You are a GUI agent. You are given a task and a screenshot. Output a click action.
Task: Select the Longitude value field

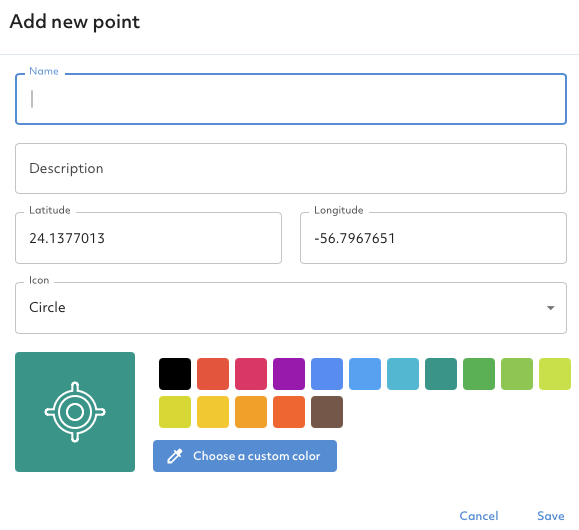(433, 238)
